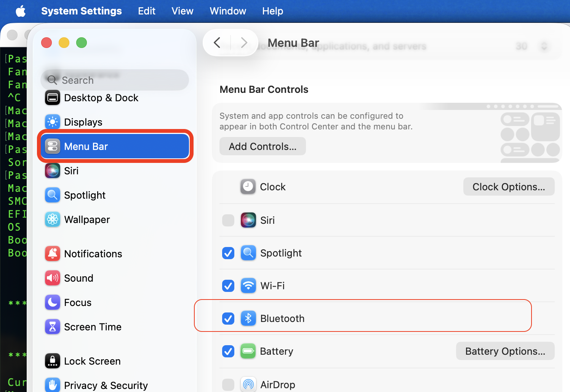Screen dimensions: 570x392
Task: Select the Wallpaper flower icon
Action: [x=53, y=220]
